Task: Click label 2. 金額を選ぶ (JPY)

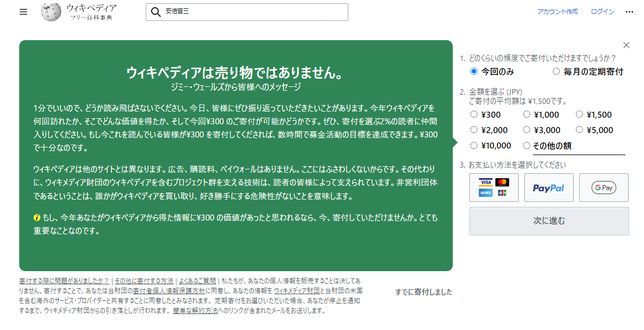Action: pos(491,92)
